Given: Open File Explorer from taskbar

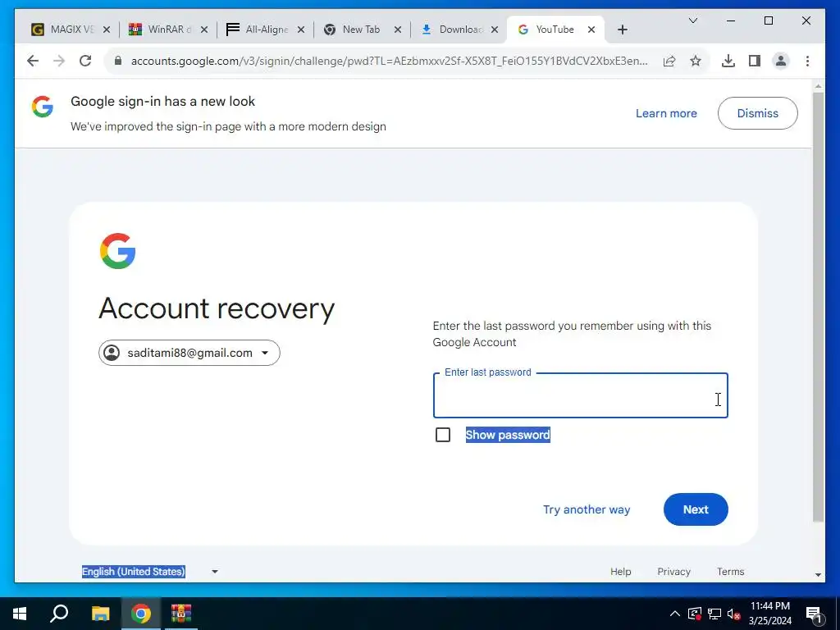Looking at the screenshot, I should point(100,614).
